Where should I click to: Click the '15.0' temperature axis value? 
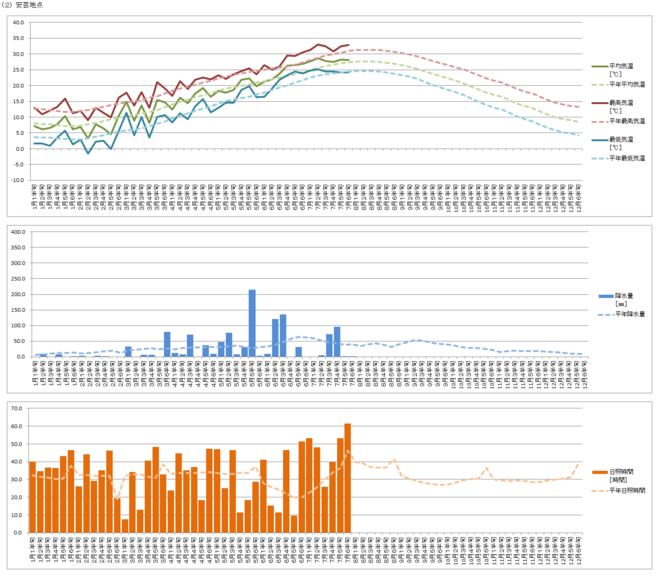[18, 101]
